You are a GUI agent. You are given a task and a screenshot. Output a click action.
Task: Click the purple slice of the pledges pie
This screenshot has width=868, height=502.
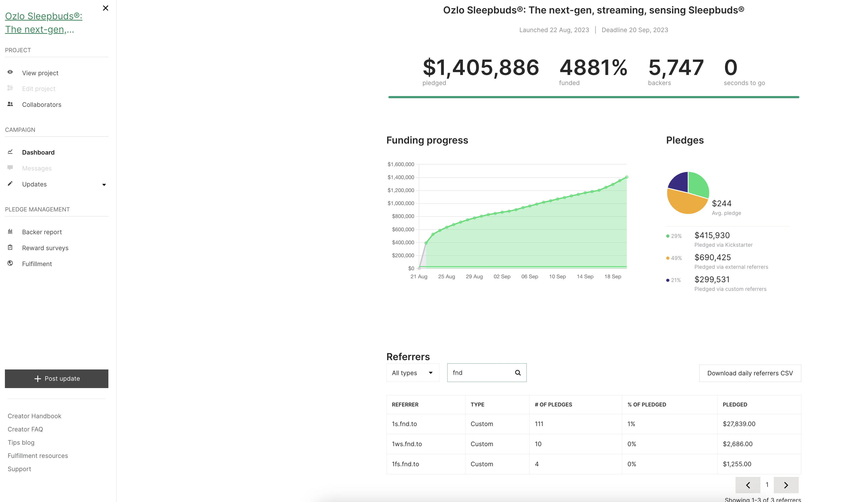[x=680, y=183]
